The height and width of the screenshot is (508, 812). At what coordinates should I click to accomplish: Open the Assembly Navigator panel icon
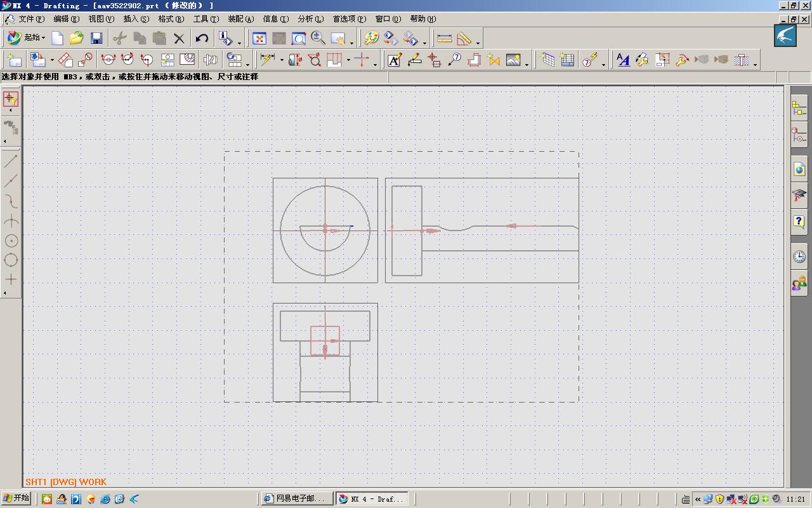pos(799,109)
